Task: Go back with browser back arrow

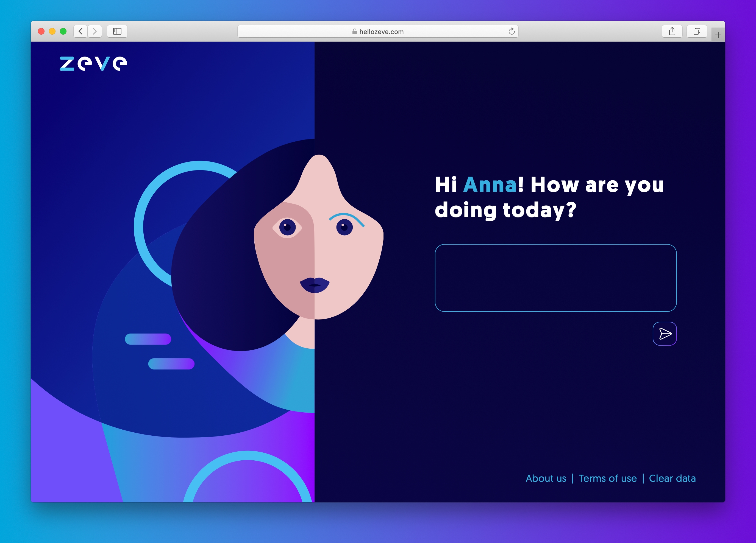Action: [x=80, y=31]
